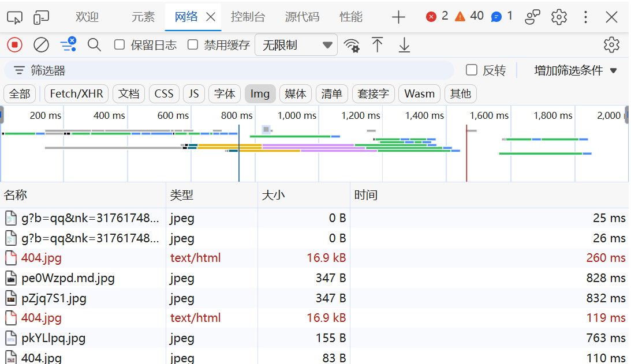
Task: Expand the 增加筛选条件 dropdown
Action: click(x=575, y=70)
